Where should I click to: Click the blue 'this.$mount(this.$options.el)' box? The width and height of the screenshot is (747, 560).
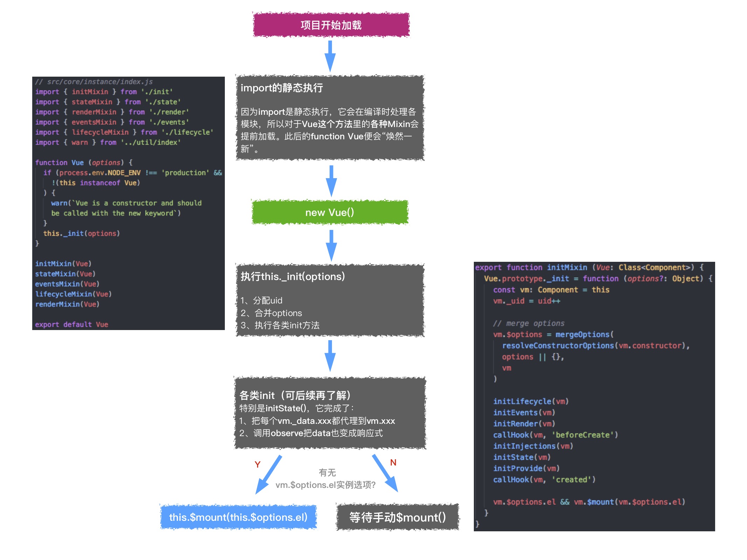tap(238, 517)
